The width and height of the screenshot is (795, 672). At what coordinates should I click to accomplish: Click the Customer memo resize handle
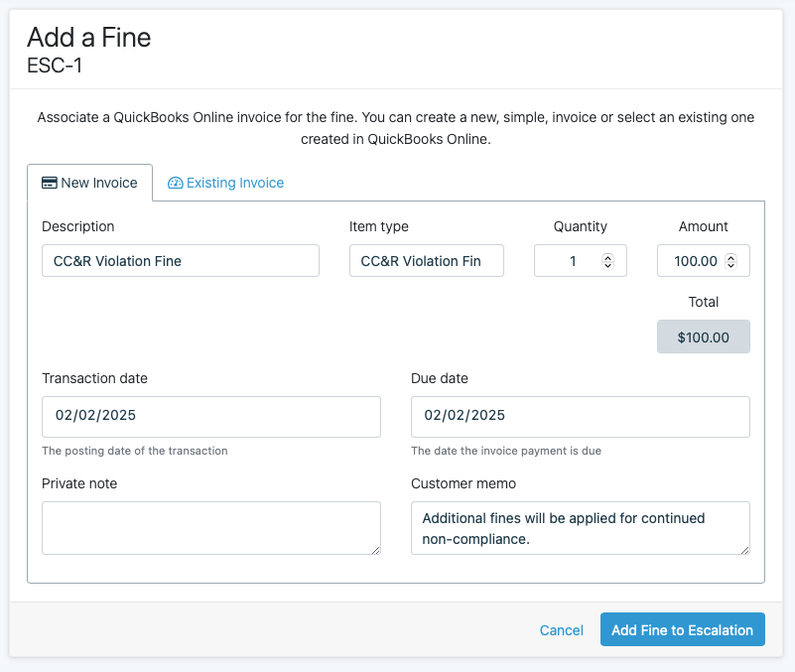click(x=744, y=550)
